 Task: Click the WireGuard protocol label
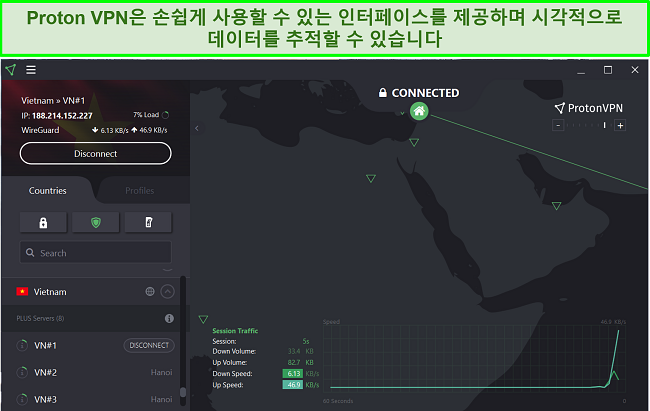[x=40, y=130]
